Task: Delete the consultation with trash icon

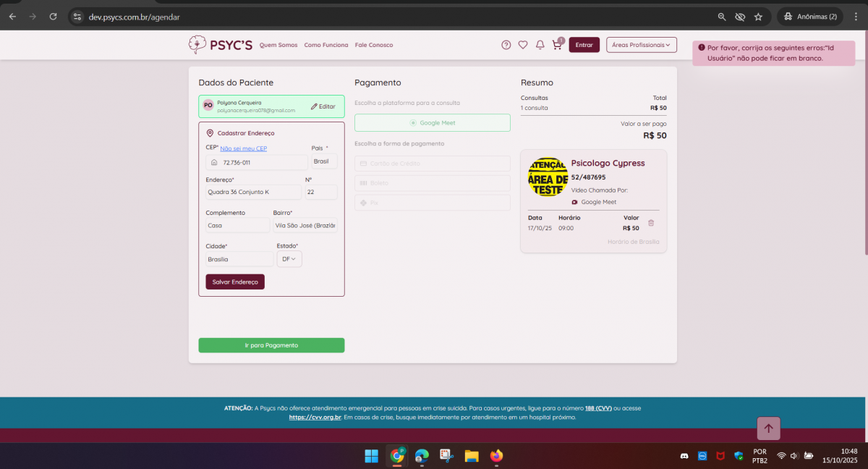Action: point(651,223)
